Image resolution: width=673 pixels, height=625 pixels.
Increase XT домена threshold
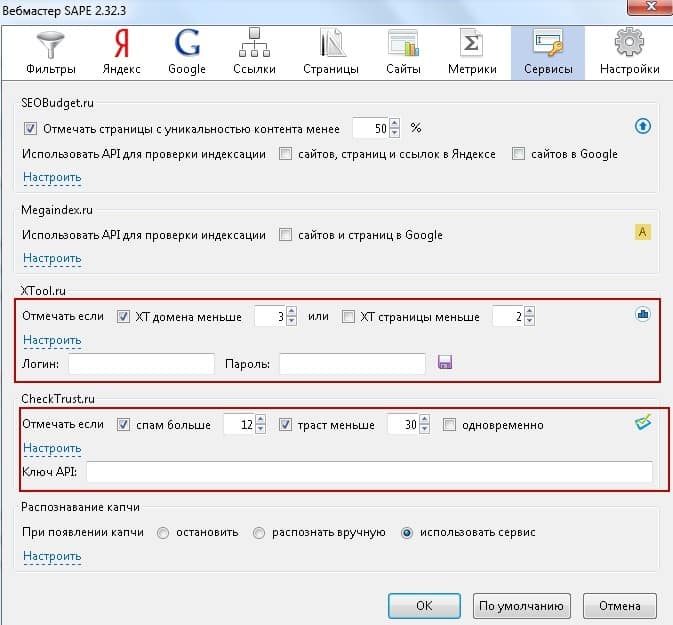[291, 311]
